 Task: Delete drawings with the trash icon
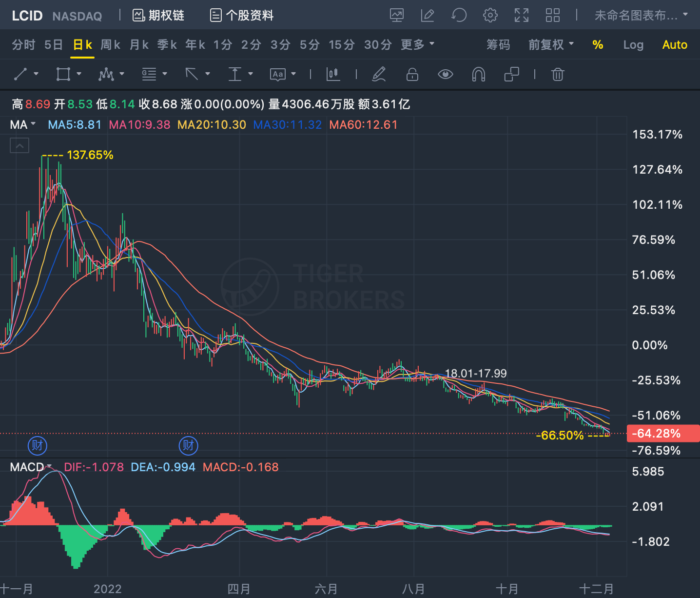pyautogui.click(x=558, y=74)
